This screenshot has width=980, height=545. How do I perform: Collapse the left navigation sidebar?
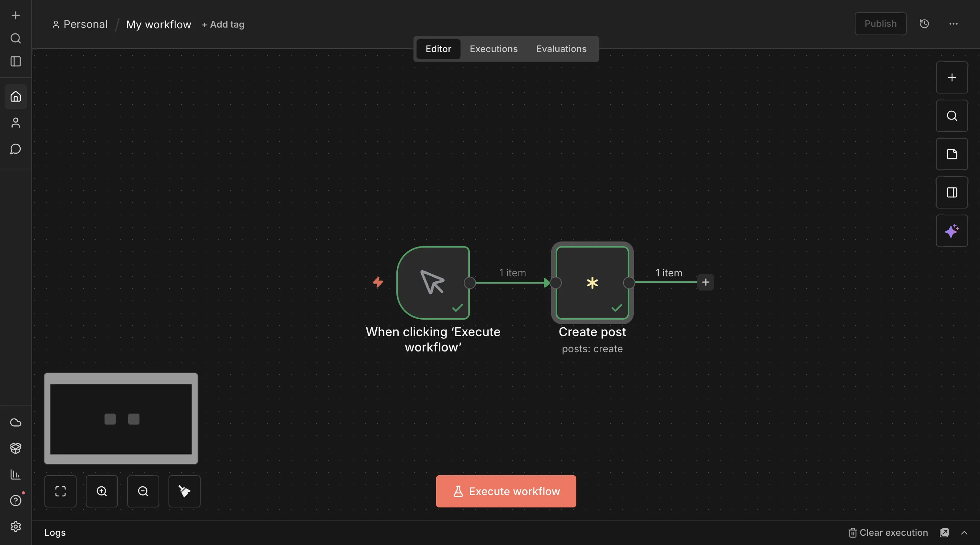pyautogui.click(x=15, y=62)
